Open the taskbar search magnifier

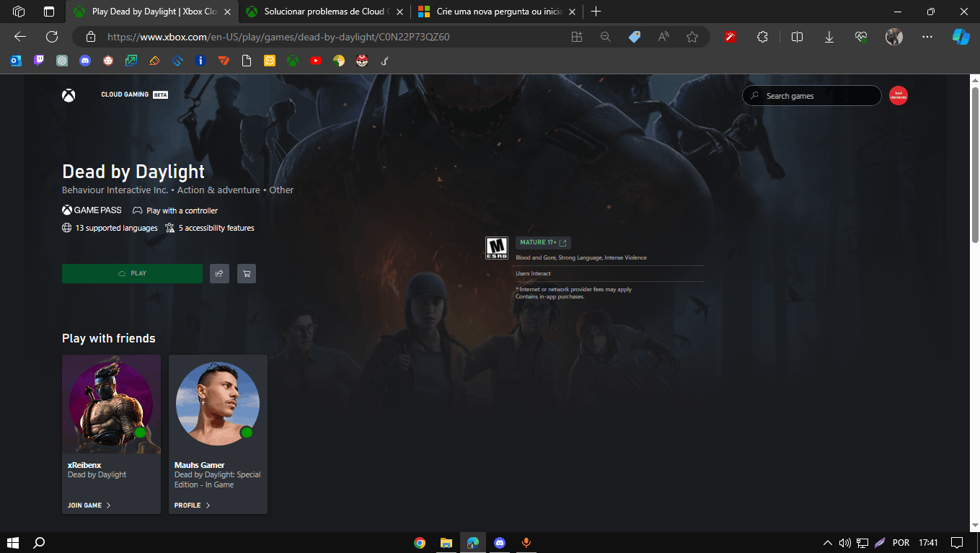(x=40, y=542)
